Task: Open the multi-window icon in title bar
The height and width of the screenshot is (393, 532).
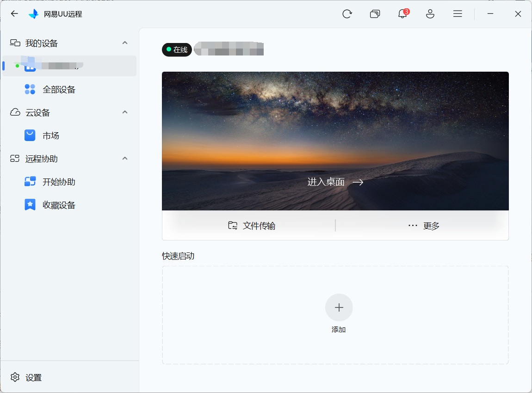Action: tap(375, 14)
